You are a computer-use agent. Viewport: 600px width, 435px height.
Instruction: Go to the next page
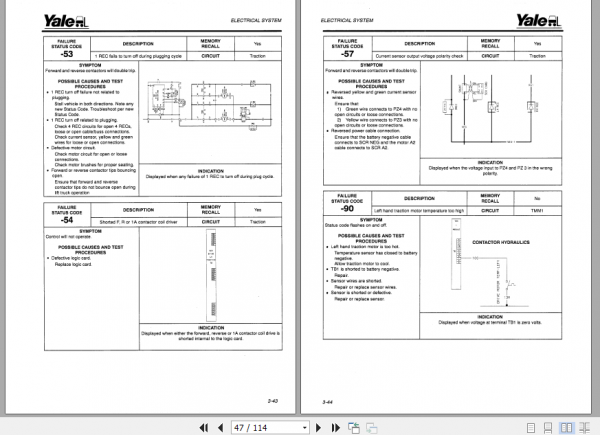(x=318, y=427)
